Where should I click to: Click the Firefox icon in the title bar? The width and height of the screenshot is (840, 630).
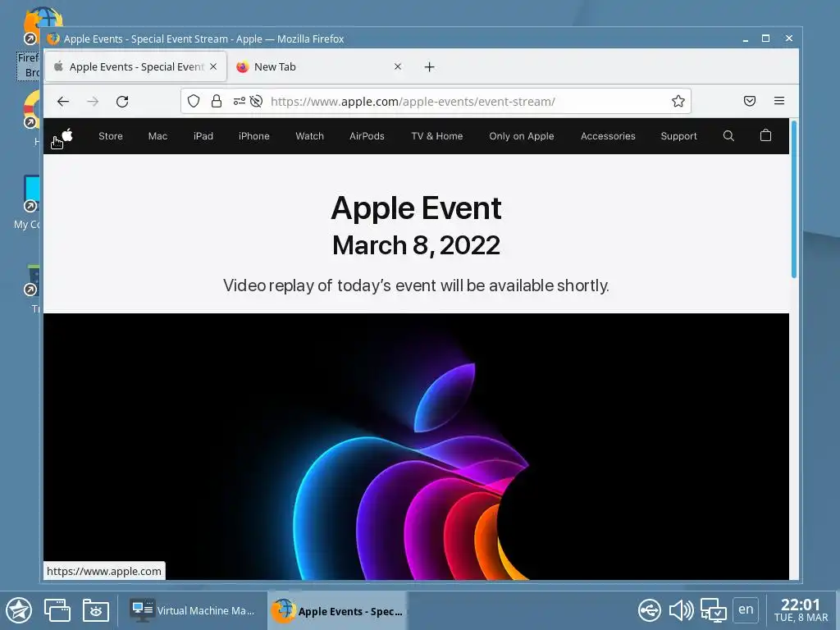[53, 39]
